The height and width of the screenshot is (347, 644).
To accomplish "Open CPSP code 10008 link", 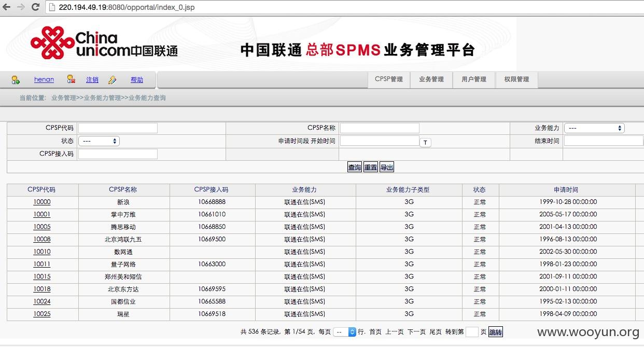I will click(42, 240).
